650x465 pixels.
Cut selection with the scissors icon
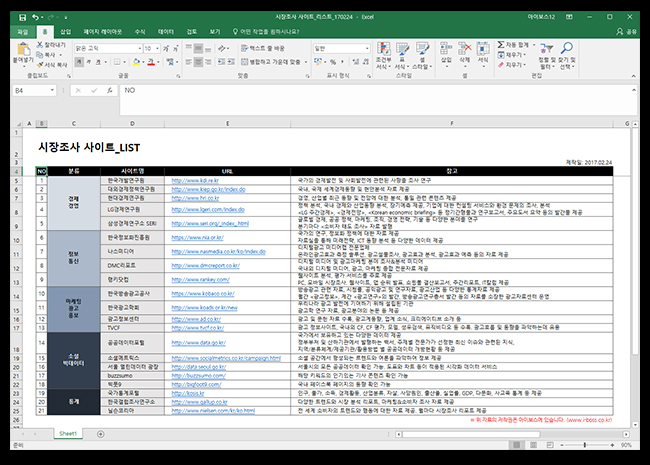[x=40, y=44]
